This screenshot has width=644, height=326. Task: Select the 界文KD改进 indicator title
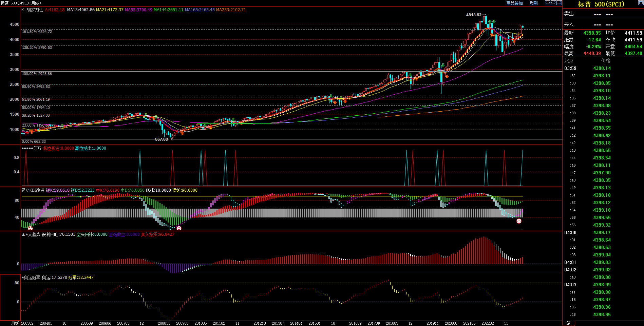tap(33, 190)
